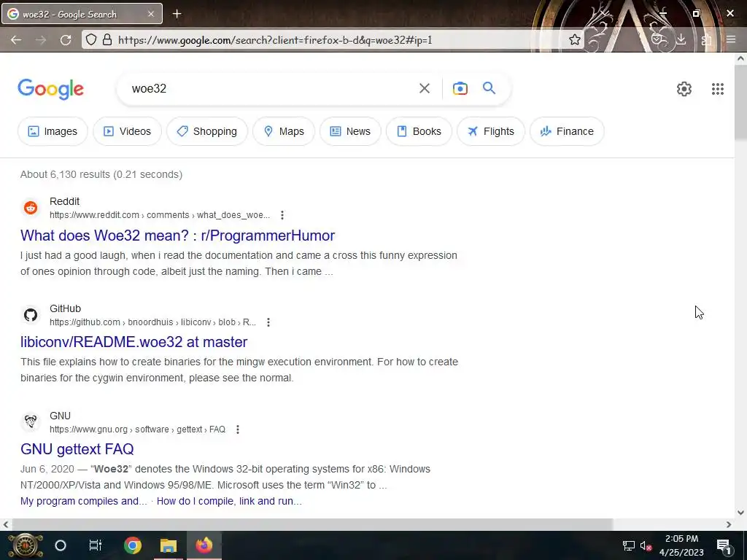Open Firefox downloads panel

point(681,39)
